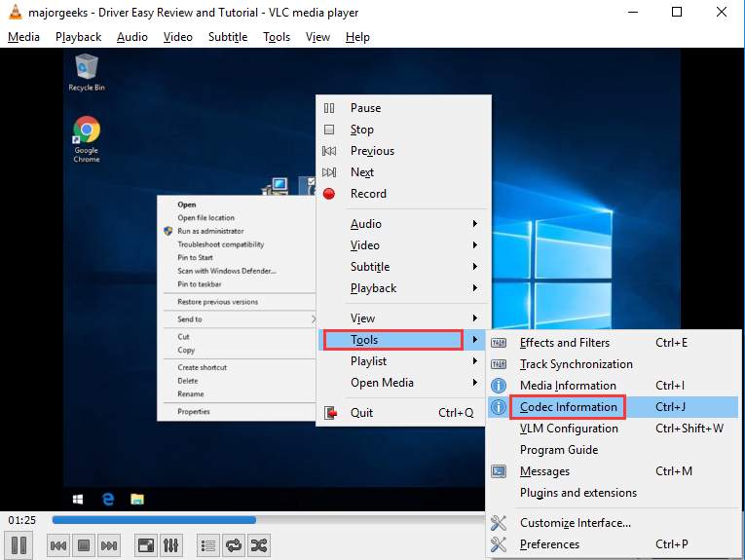Choose Customize Interface... entry
The width and height of the screenshot is (745, 560).
coord(613,523)
